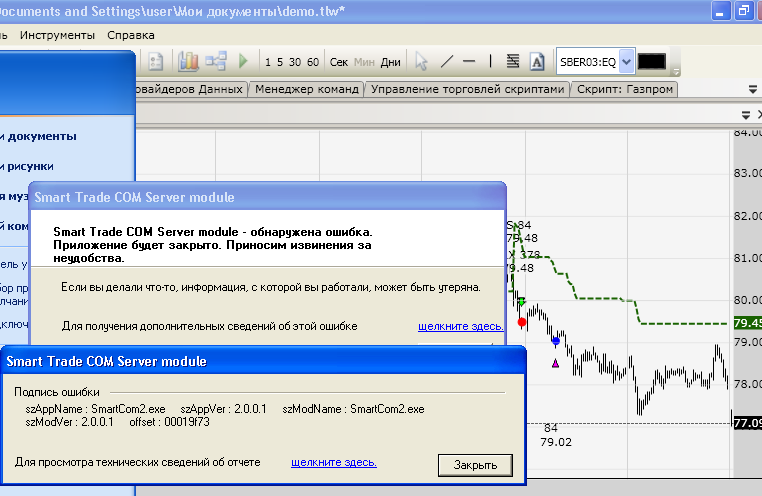
Task: Click the 77.09 black price label
Action: (747, 423)
